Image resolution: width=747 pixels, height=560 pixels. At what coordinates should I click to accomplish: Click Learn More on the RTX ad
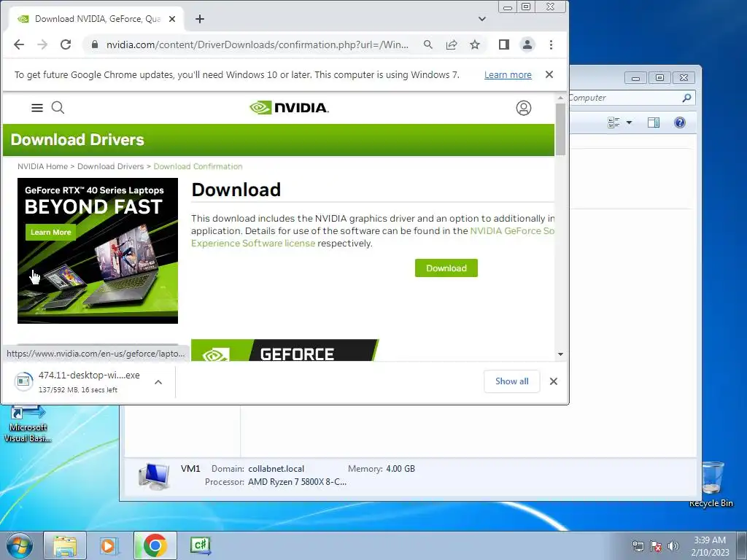pos(50,233)
